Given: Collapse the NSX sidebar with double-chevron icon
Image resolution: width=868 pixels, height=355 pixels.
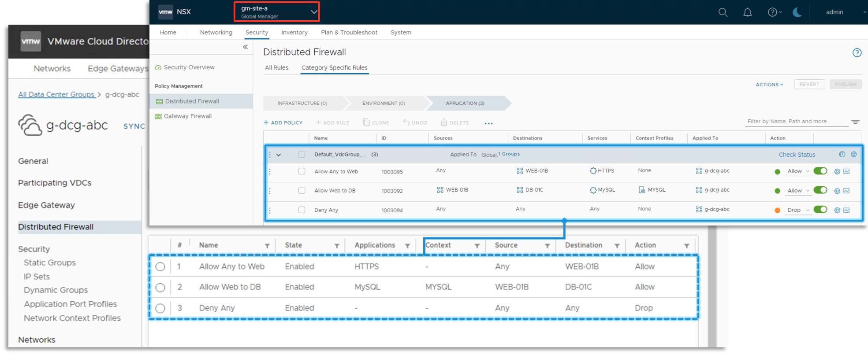Looking at the screenshot, I should (x=246, y=47).
